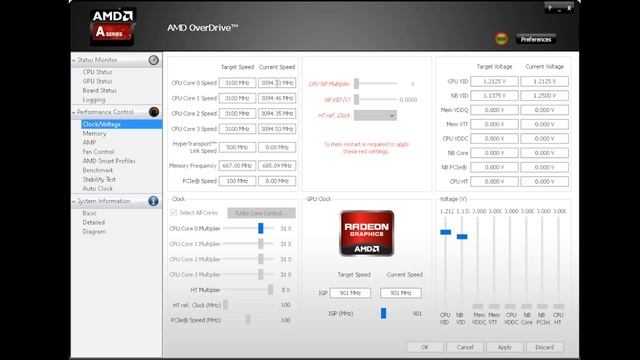The image size is (640, 360).
Task: Toggle the Select All Cores checkbox
Action: point(173,213)
